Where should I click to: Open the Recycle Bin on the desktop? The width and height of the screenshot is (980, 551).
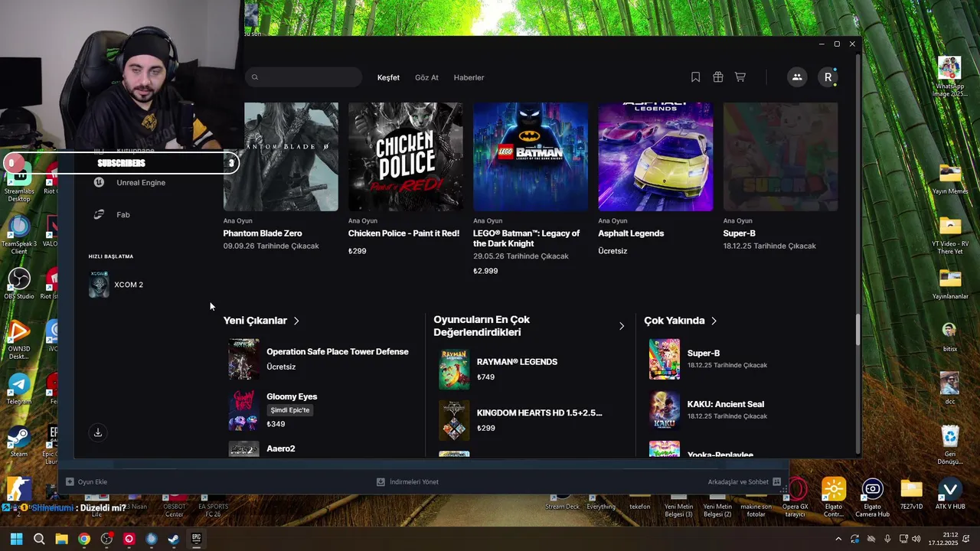[x=950, y=444]
